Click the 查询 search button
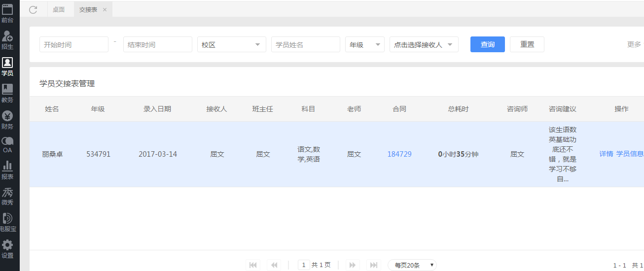 (488, 44)
